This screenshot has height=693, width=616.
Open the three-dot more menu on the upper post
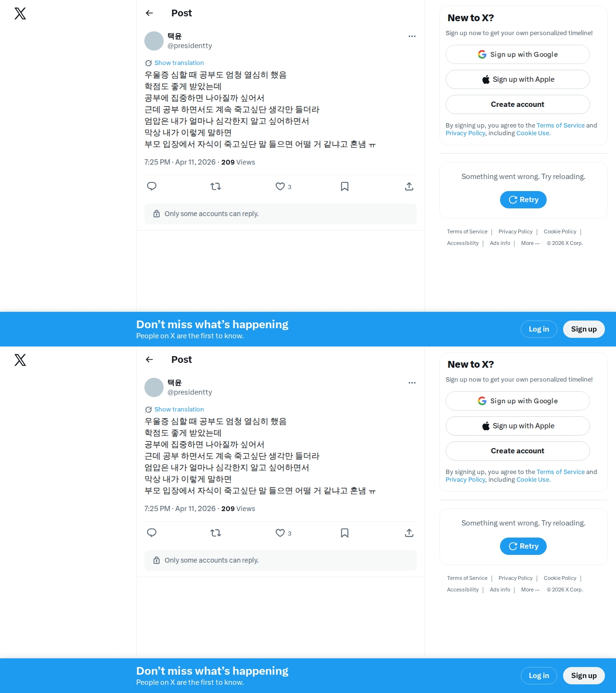click(x=412, y=36)
